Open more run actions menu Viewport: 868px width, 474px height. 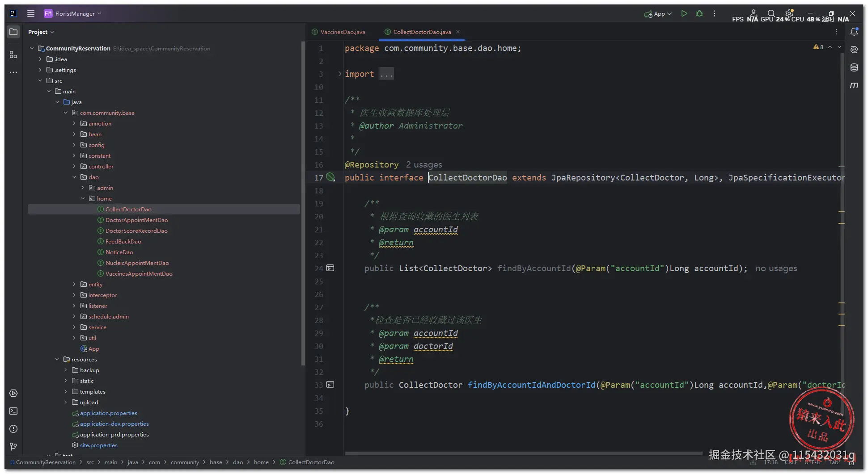(x=715, y=13)
